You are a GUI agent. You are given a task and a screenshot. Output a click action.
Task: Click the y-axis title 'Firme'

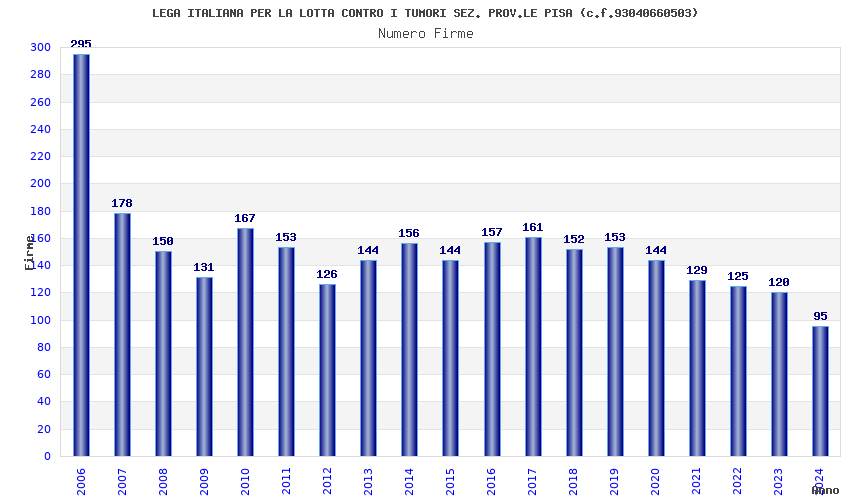tap(30, 253)
